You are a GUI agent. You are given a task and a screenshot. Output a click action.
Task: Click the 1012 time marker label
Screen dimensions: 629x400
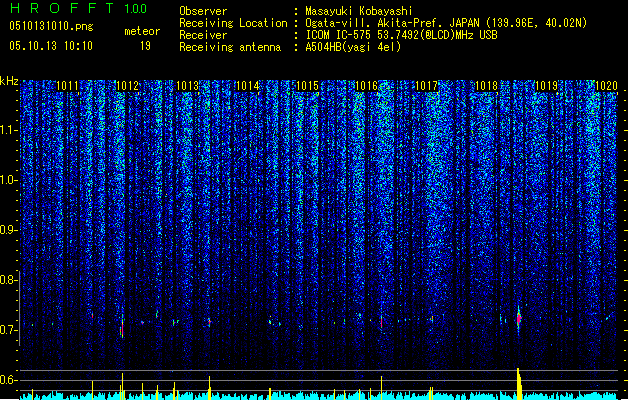[127, 85]
